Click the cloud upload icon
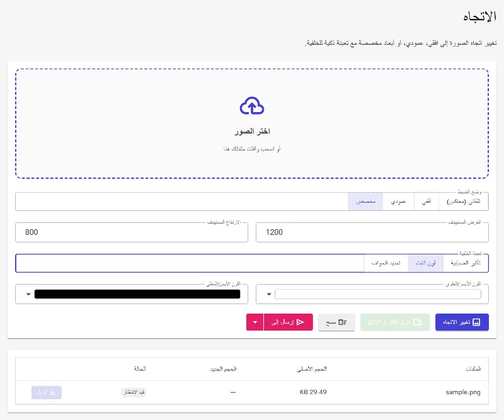The height and width of the screenshot is (420, 504). [252, 106]
